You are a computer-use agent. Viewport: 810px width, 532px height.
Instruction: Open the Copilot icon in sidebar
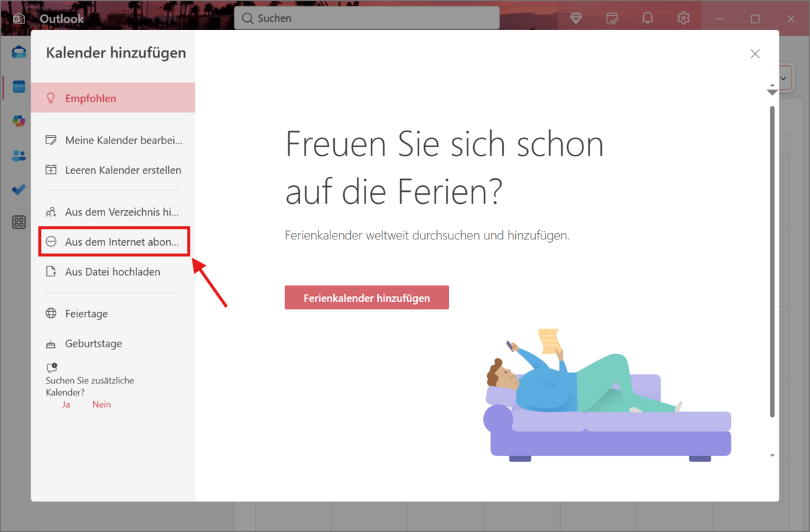coord(19,121)
